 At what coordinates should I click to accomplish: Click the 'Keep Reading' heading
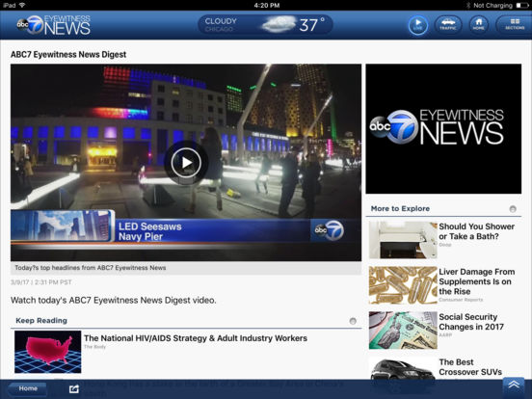(41, 321)
